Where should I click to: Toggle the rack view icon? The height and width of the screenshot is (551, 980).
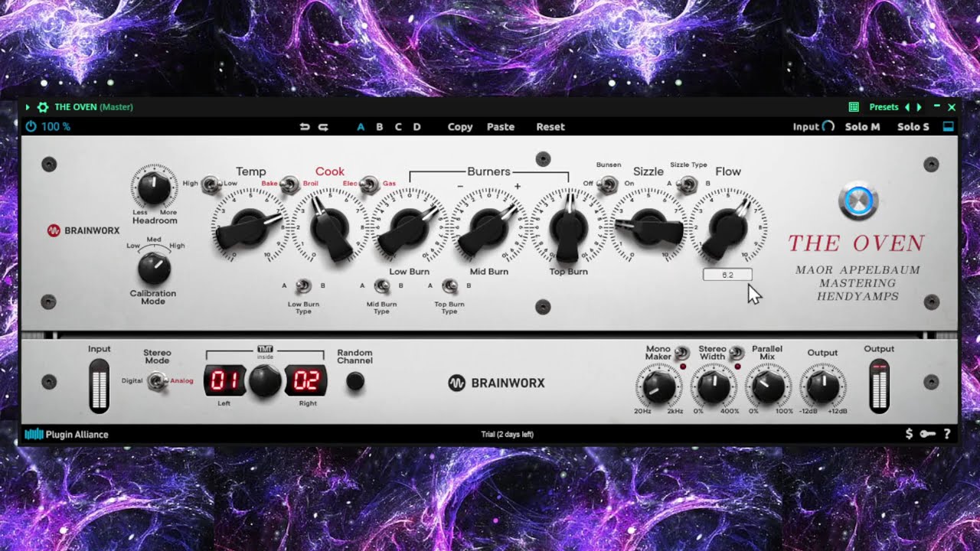[x=949, y=127]
